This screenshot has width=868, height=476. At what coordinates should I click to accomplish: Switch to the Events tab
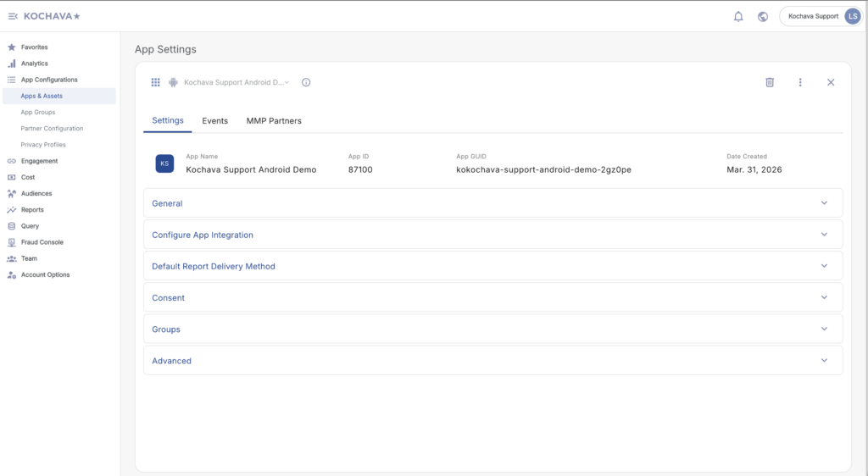pos(214,121)
